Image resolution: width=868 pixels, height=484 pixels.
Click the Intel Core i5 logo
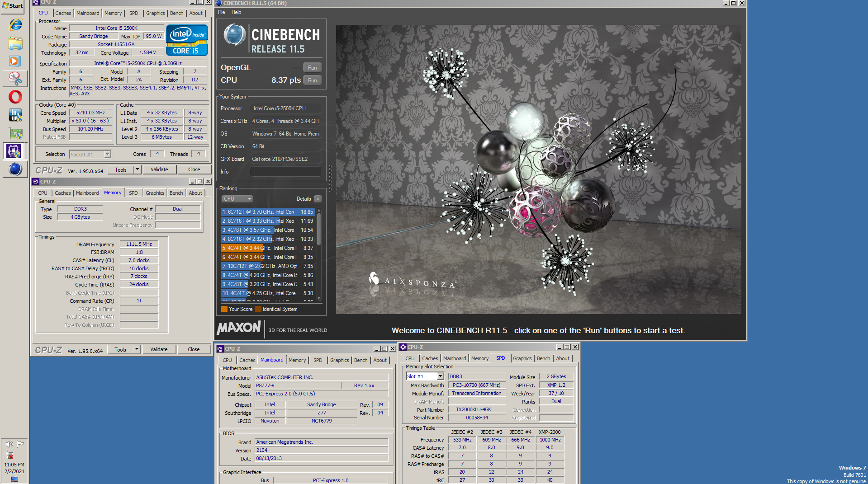coord(187,40)
